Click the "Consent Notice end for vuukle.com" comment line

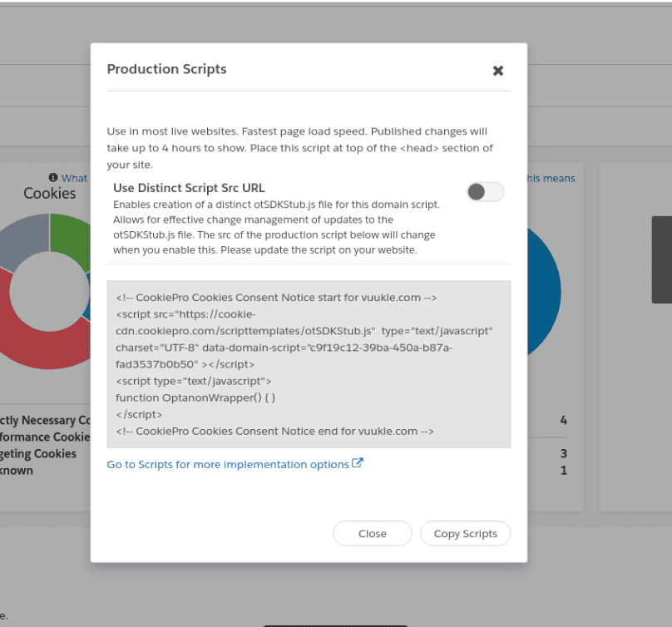(x=274, y=431)
